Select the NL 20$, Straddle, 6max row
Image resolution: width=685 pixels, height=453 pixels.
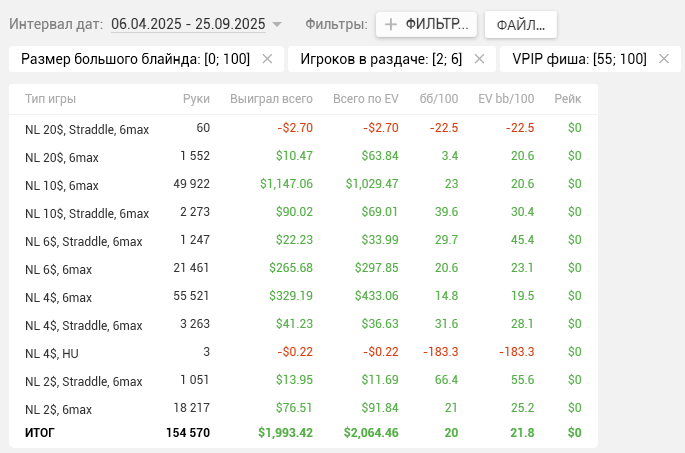pos(86,128)
